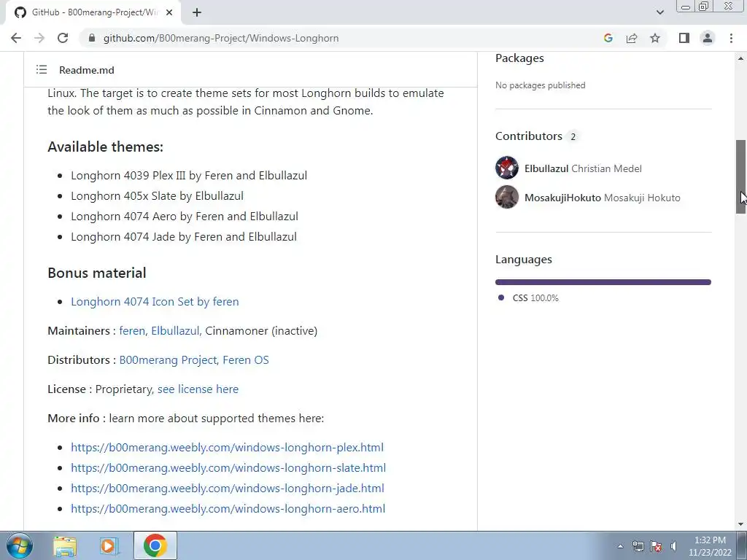Viewport: 747px width, 560px height.
Task: Open the Google icon in the address bar
Action: 608,38
